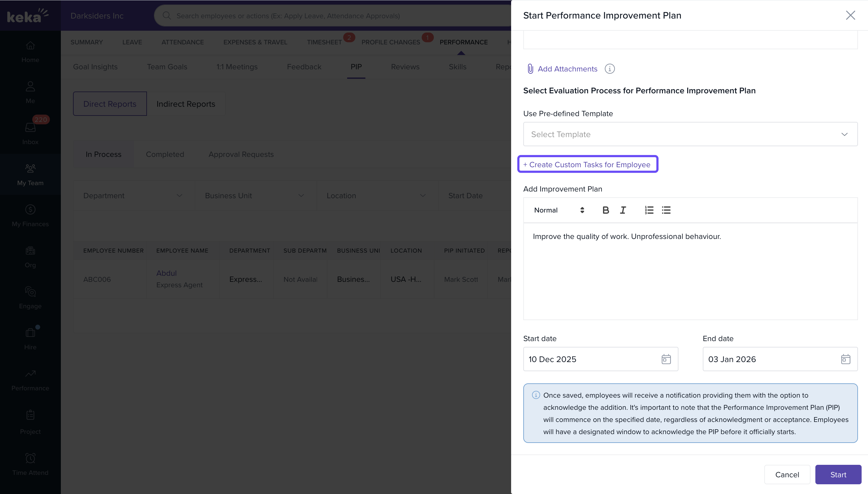The height and width of the screenshot is (494, 868).
Task: Open the Business Unit filter dropdown
Action: pyautogui.click(x=255, y=196)
